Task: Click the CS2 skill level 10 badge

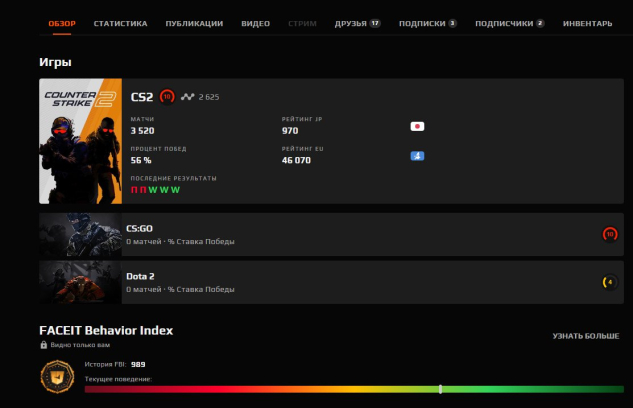Action: [x=167, y=97]
